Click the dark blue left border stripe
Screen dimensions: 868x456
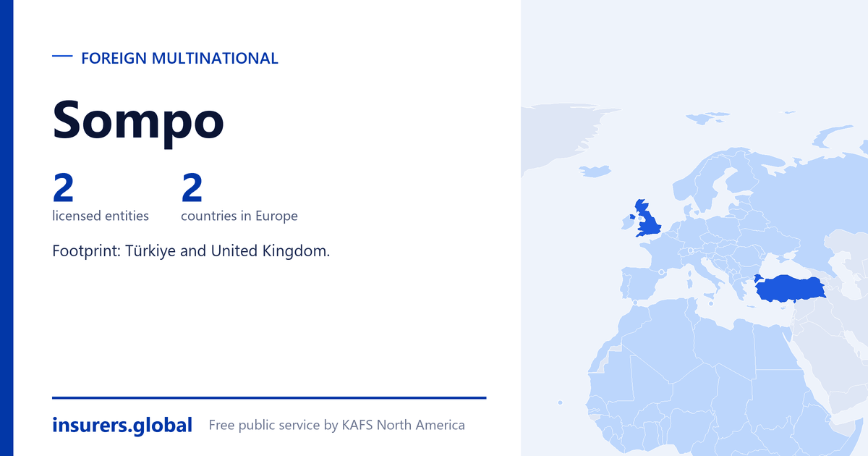7,228
